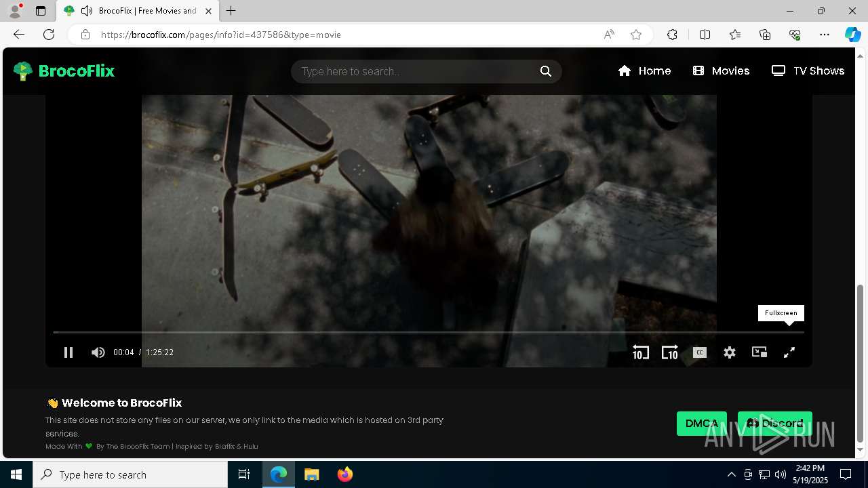Viewport: 868px width, 488px height.
Task: Click the browser address bar URL
Action: click(221, 35)
